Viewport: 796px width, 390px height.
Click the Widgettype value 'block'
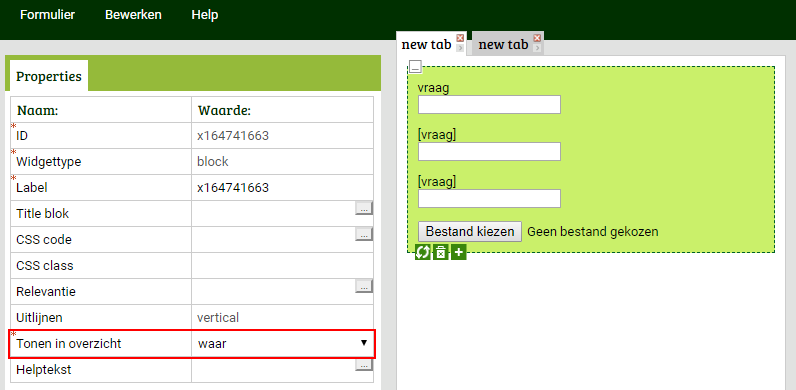point(213,161)
